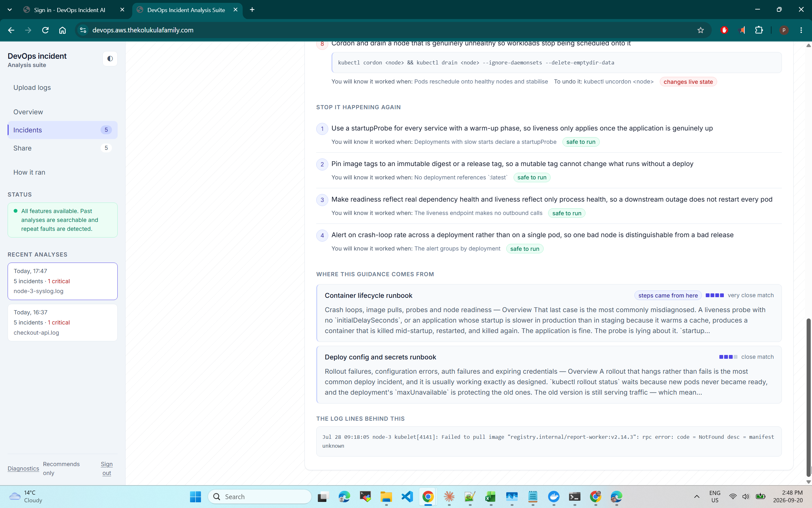Image resolution: width=812 pixels, height=508 pixels.
Task: Open Excel from the taskbar
Action: (491, 497)
